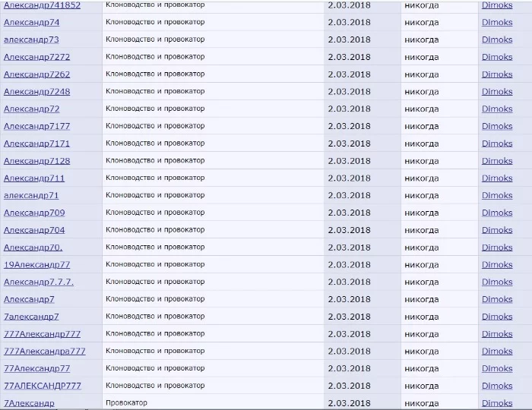532x410 pixels.
Task: Click username link александр73
Action: tap(31, 39)
